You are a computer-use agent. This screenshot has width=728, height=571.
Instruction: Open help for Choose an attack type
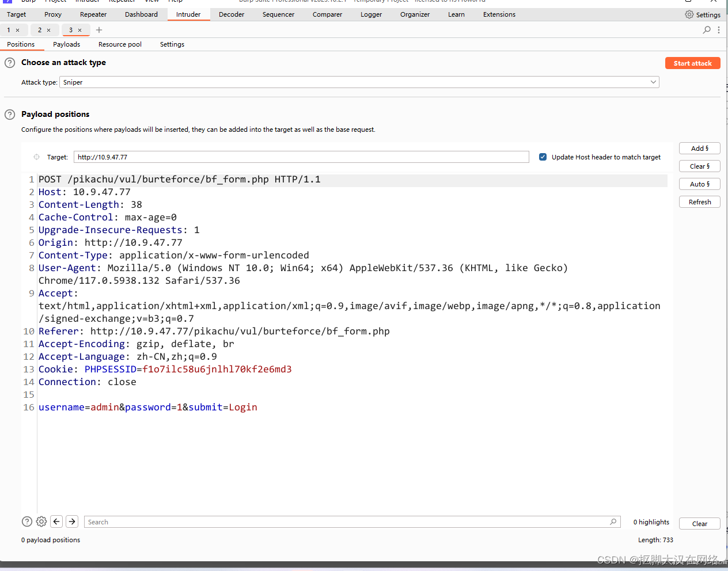coord(10,63)
